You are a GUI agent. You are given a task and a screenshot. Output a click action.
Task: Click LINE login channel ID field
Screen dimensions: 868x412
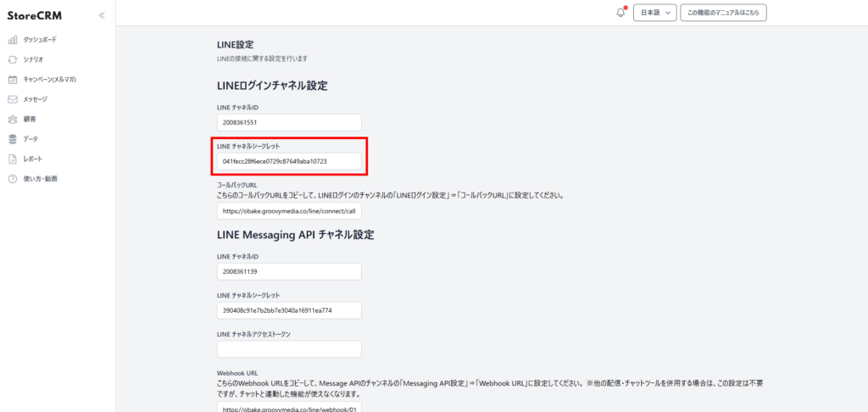[x=289, y=122]
